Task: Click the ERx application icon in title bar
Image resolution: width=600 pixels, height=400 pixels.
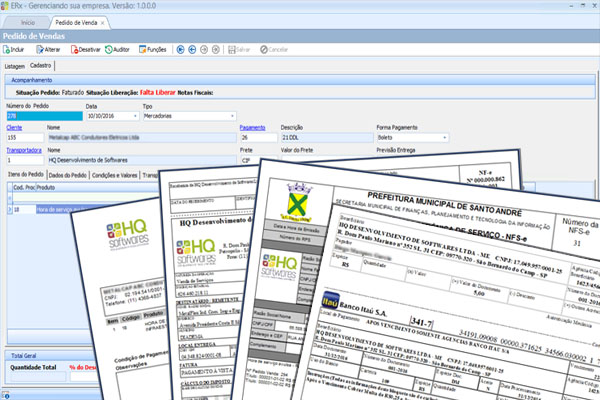Action: pyautogui.click(x=5, y=6)
